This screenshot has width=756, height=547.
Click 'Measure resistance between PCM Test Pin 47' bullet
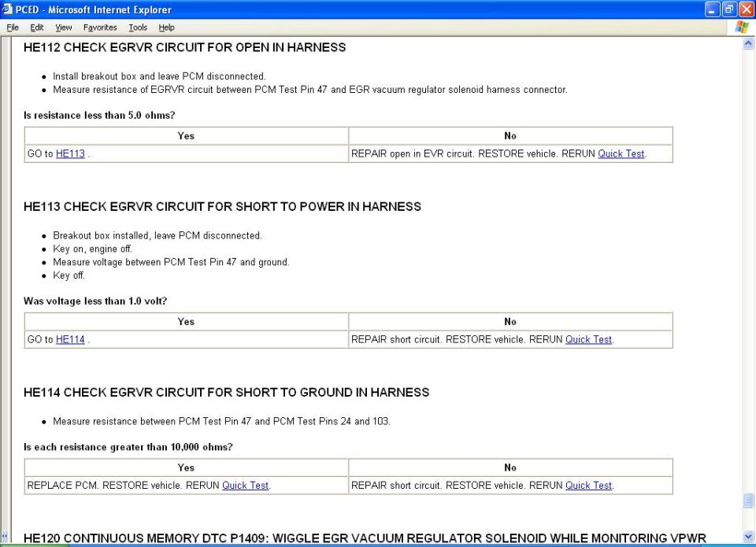222,421
